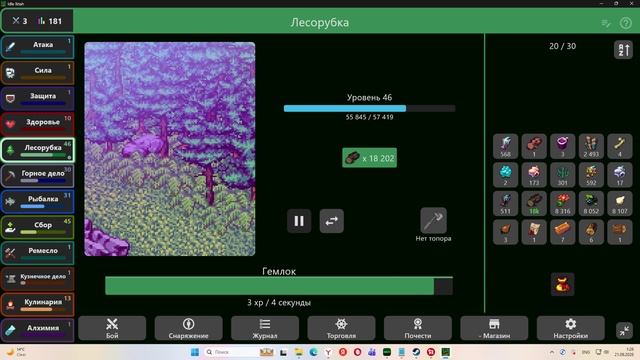This screenshot has height=360, width=640.
Task: Sort inventory with the A-Z icon
Action: [623, 50]
